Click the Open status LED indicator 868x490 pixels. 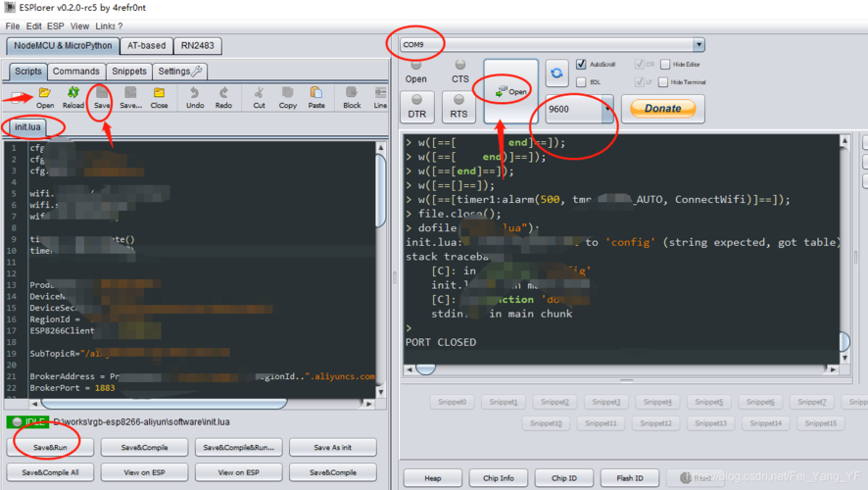(x=415, y=66)
